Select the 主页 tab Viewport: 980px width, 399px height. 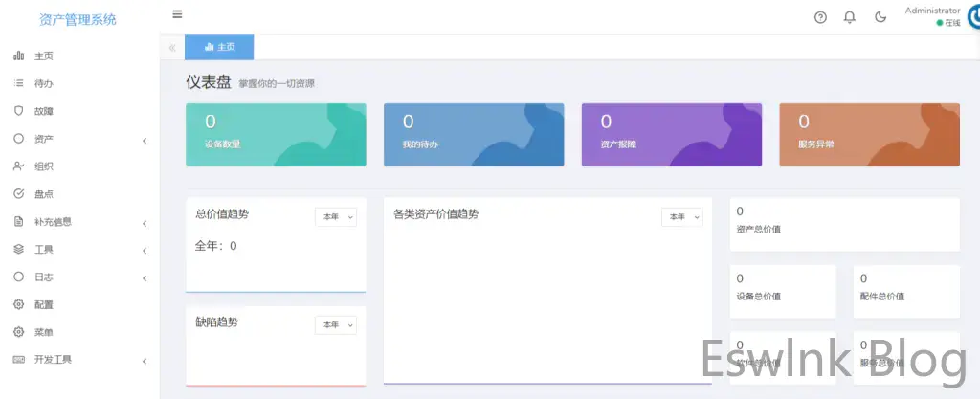click(x=219, y=47)
